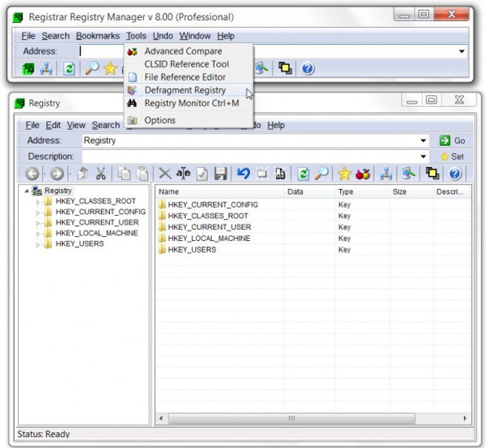
Task: Click the Rename text-cursor icon
Action: point(183,173)
